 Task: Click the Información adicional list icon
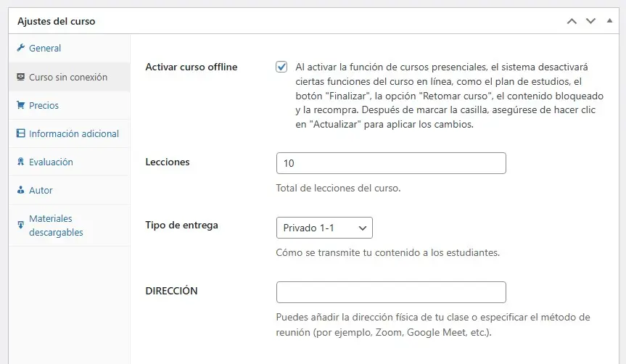click(x=21, y=133)
